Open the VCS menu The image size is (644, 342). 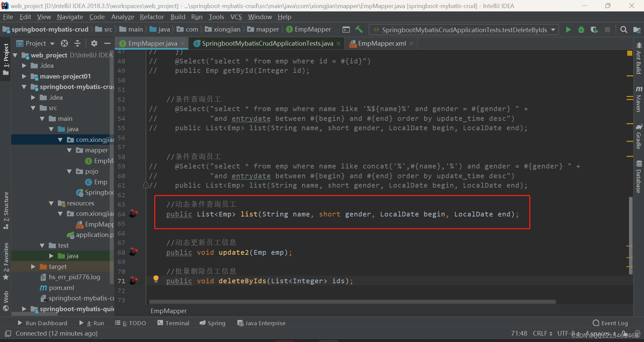tap(236, 17)
